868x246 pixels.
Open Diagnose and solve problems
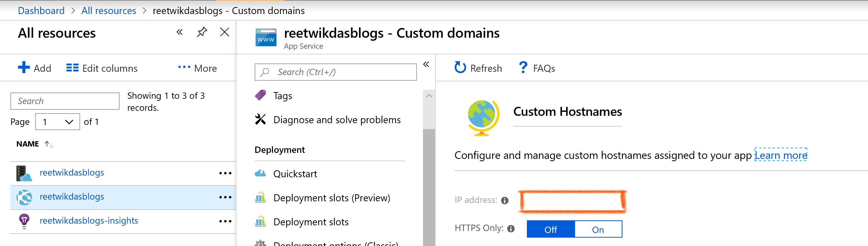click(337, 120)
